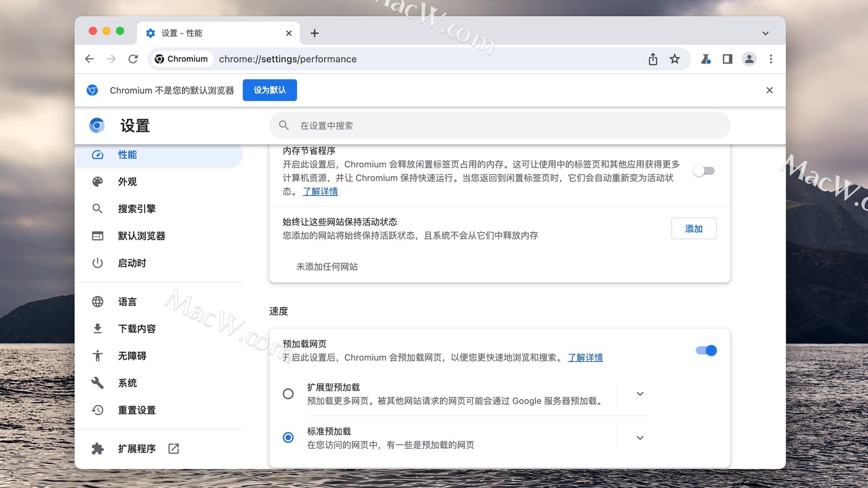Click the 始终让这些网站保持活动状态 label

[x=340, y=222]
